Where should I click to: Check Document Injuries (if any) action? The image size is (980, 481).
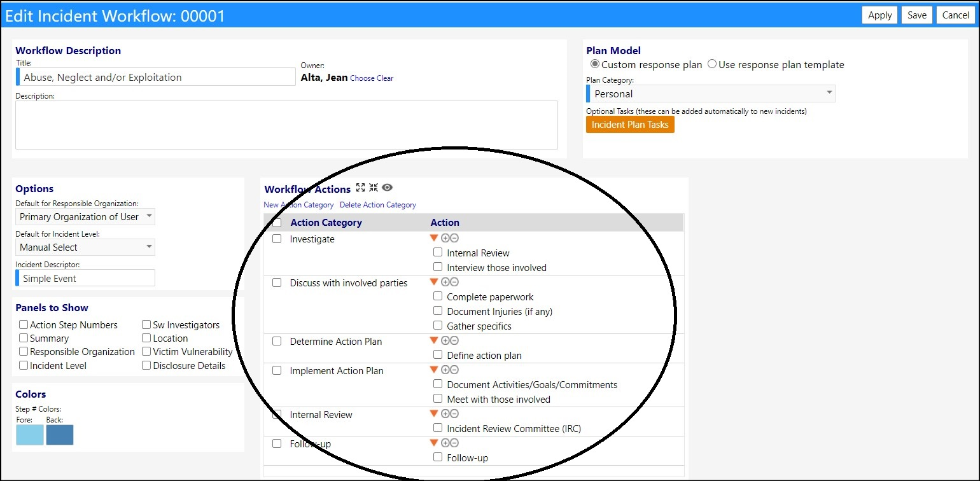tap(438, 311)
